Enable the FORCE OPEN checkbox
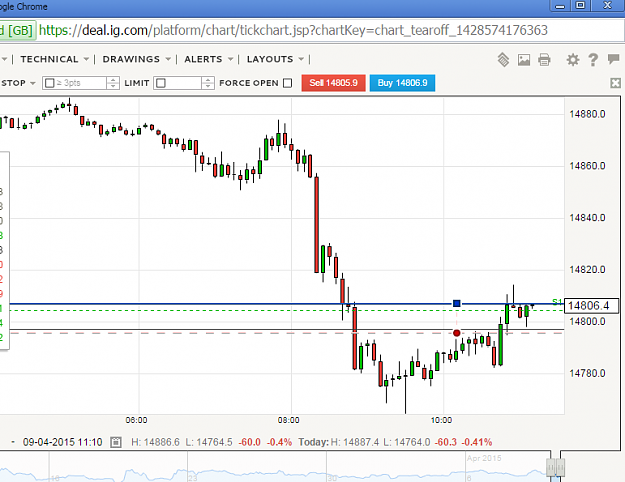 [x=287, y=83]
